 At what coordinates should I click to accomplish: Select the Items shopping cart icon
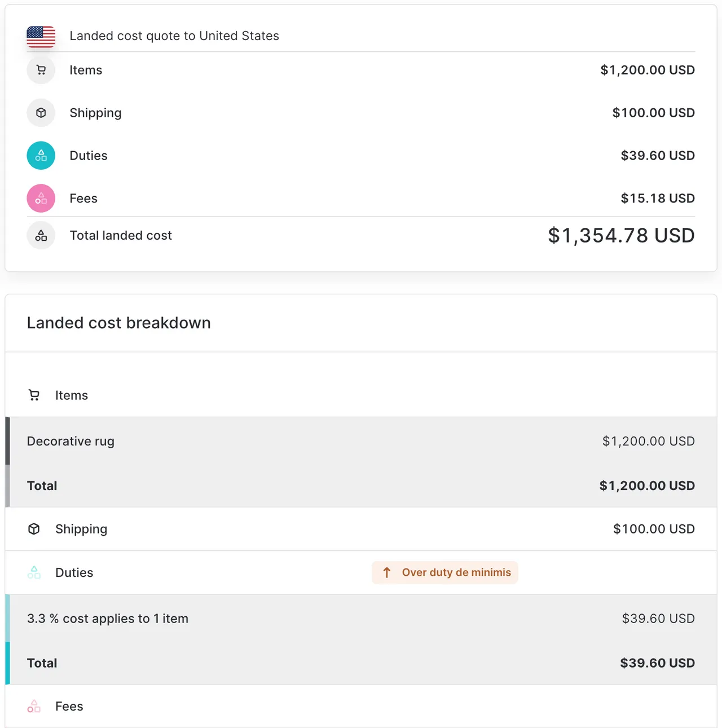41,70
